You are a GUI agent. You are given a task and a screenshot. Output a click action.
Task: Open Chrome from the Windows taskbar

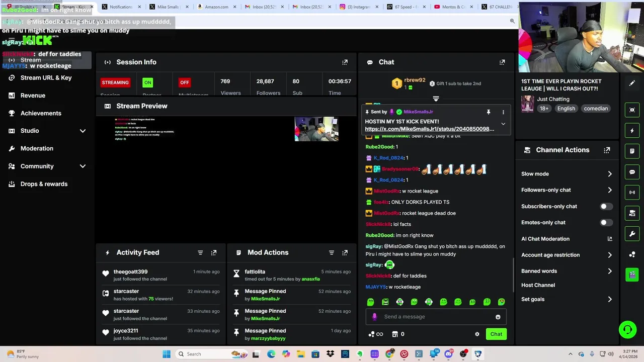(389, 354)
